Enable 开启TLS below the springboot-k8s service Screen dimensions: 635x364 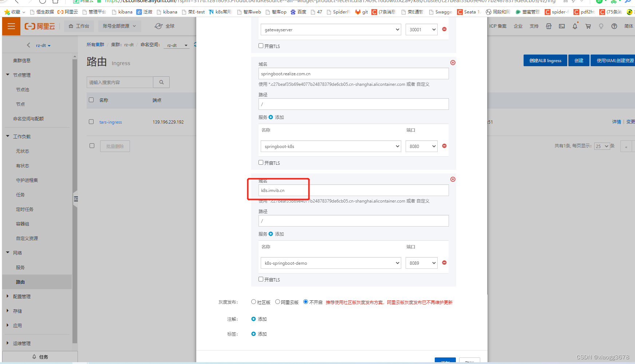pos(261,162)
